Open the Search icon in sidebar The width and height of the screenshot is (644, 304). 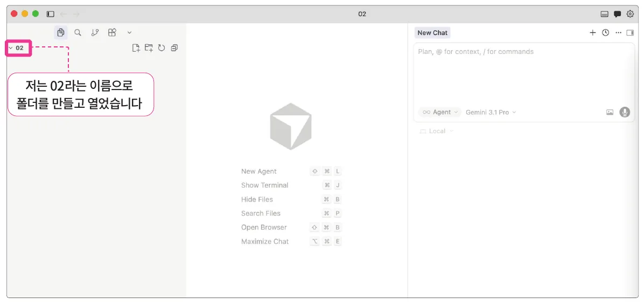coord(78,32)
